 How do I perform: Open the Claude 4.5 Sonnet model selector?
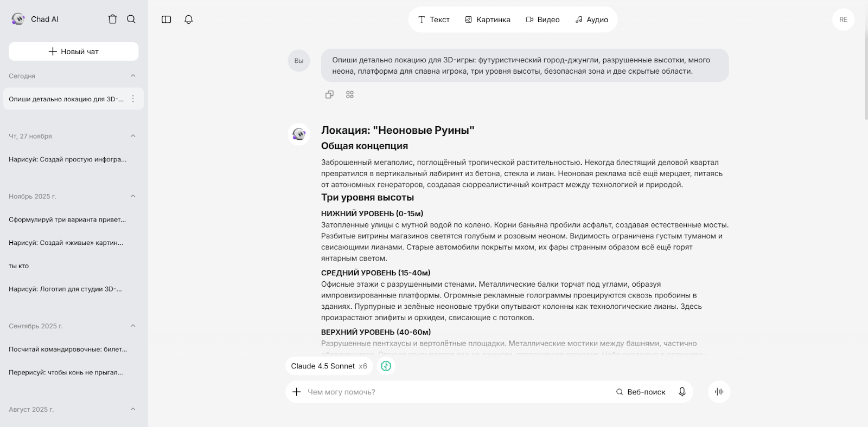(x=329, y=366)
